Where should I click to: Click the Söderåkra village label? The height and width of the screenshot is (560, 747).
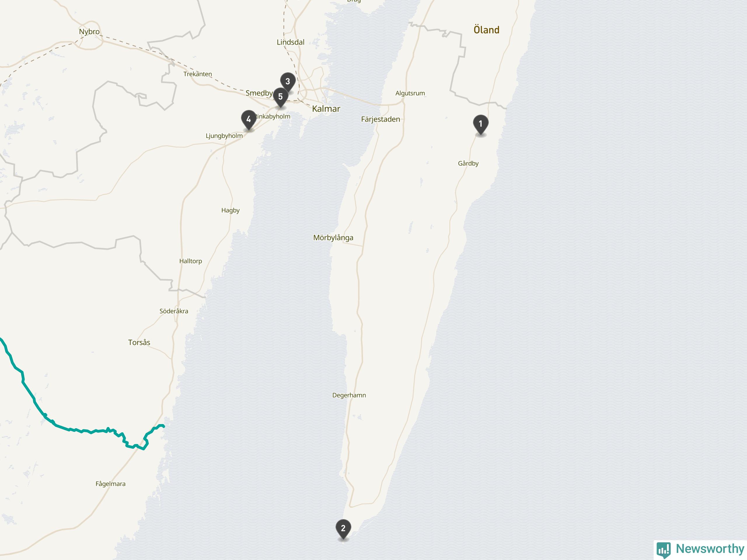click(x=174, y=311)
